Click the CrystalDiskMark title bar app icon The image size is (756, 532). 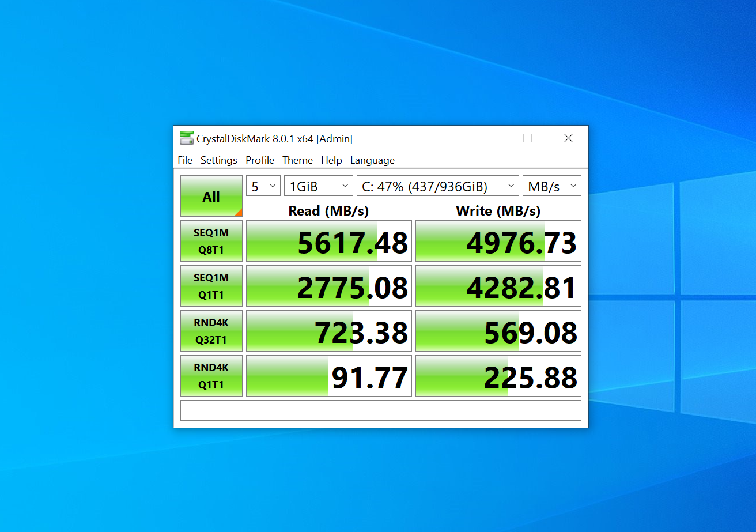pos(186,138)
